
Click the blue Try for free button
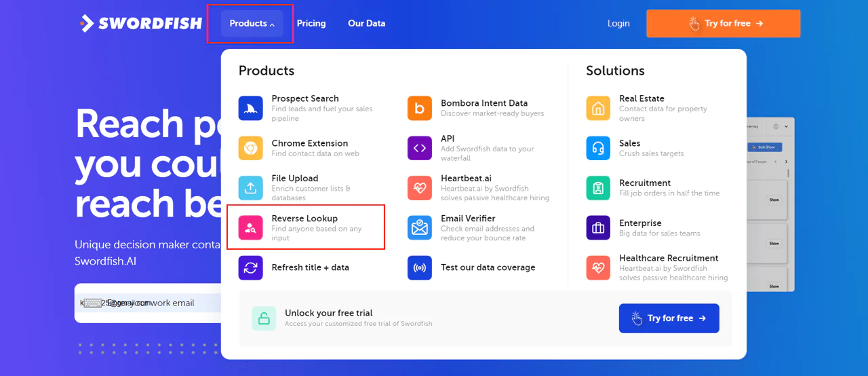click(669, 318)
